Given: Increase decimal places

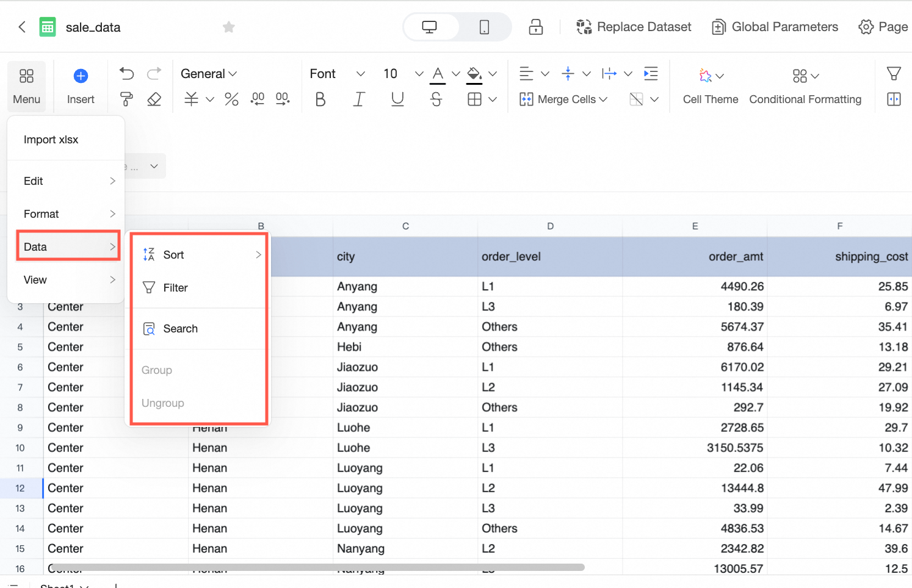Looking at the screenshot, I should 283,99.
